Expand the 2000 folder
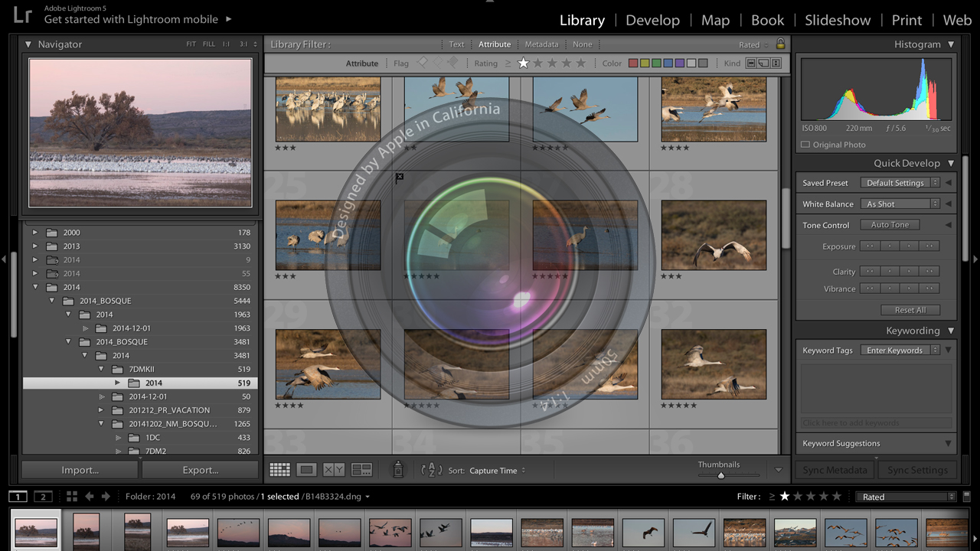Image resolution: width=980 pixels, height=551 pixels. click(x=34, y=233)
